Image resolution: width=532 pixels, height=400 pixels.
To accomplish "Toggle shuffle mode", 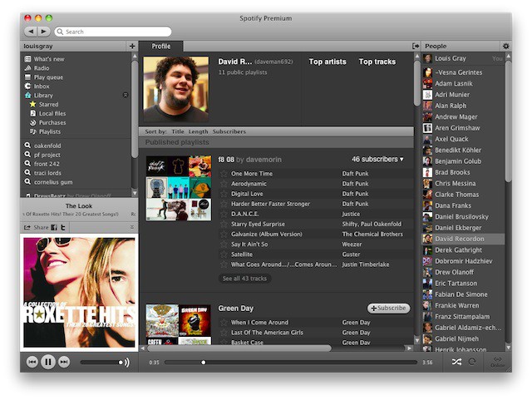I will click(456, 362).
